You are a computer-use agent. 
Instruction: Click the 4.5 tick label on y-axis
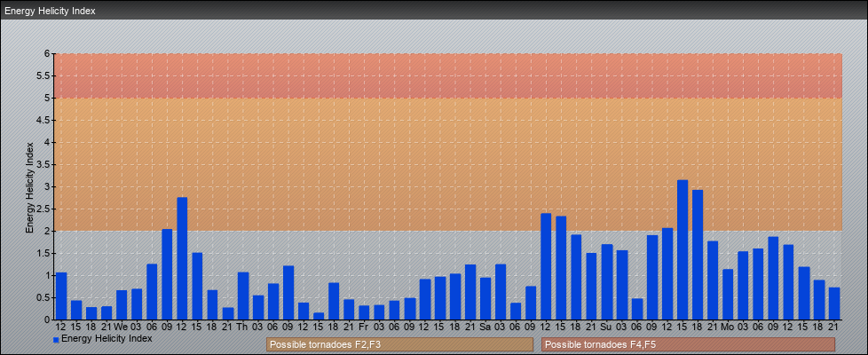coord(44,120)
